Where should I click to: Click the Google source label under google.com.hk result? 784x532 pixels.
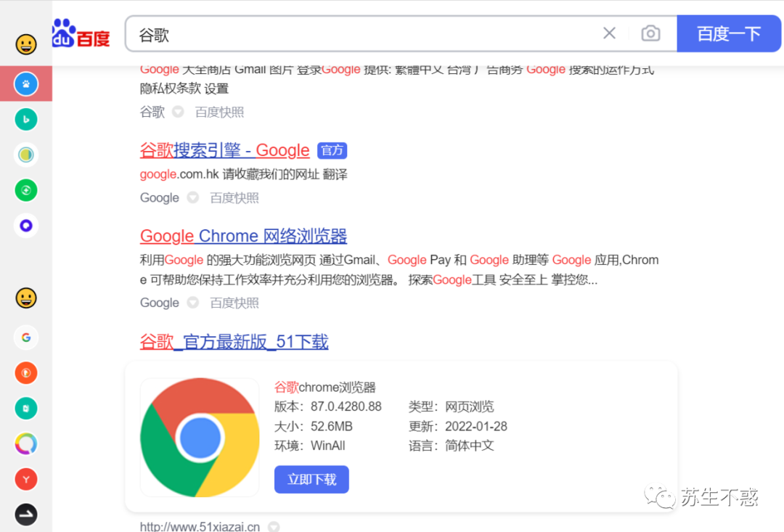pos(160,198)
